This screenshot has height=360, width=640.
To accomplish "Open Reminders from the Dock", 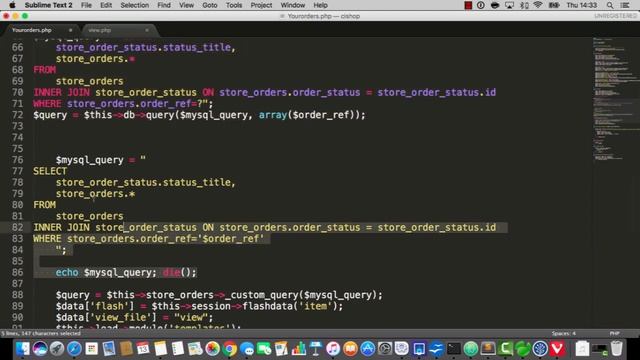I will tap(178, 349).
